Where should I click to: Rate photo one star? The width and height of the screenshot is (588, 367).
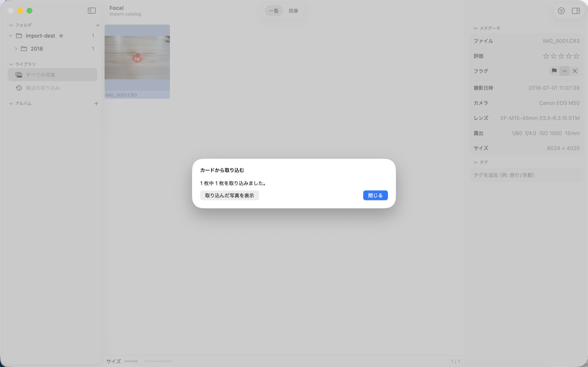[x=546, y=56]
